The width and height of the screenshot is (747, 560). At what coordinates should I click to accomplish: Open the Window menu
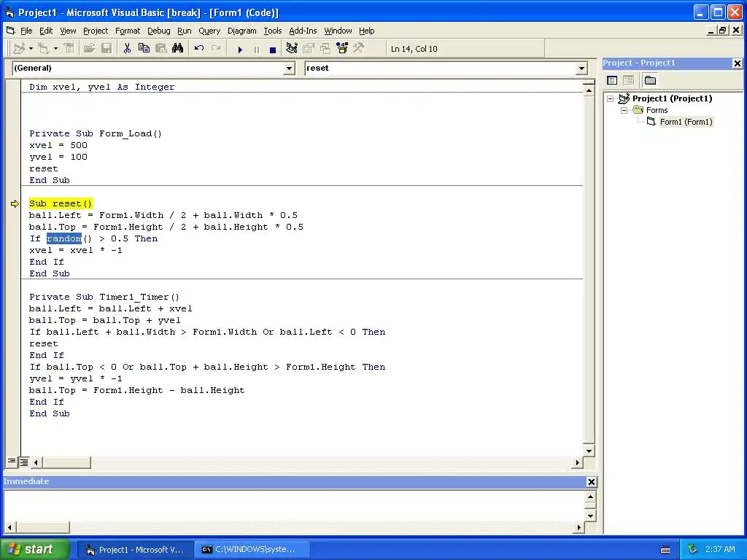pos(338,31)
